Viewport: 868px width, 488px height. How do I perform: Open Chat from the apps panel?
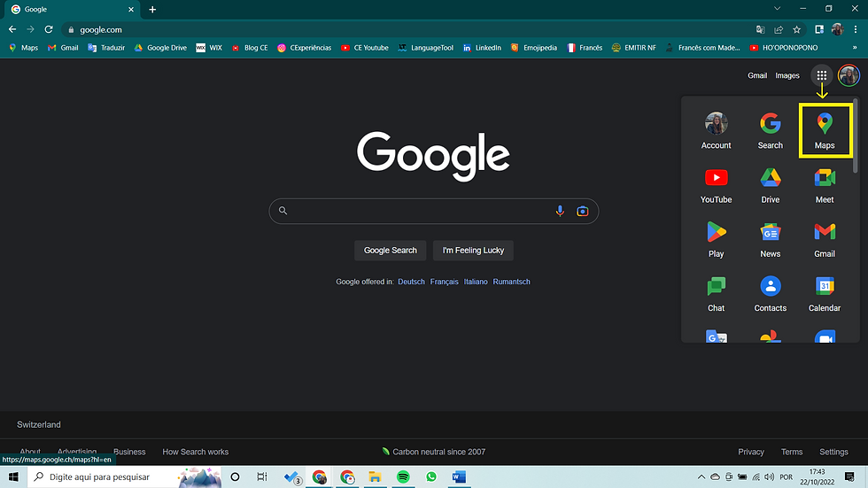coord(716,293)
